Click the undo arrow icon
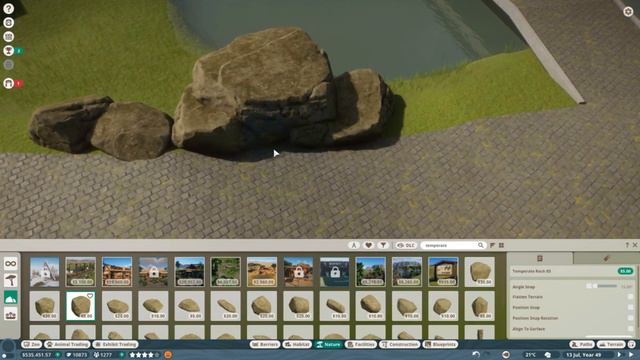640x360 pixels. point(476,355)
